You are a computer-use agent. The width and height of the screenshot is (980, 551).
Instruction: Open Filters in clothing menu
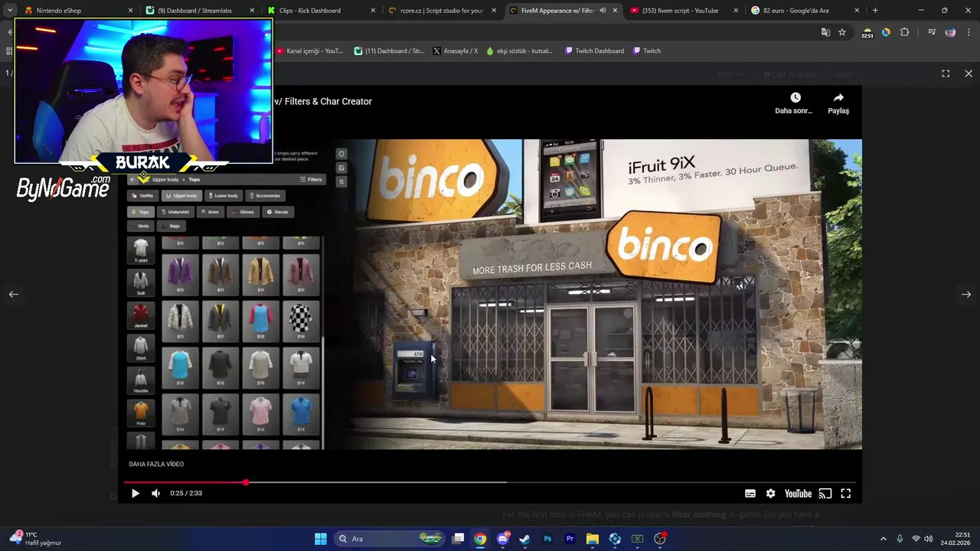(x=312, y=180)
